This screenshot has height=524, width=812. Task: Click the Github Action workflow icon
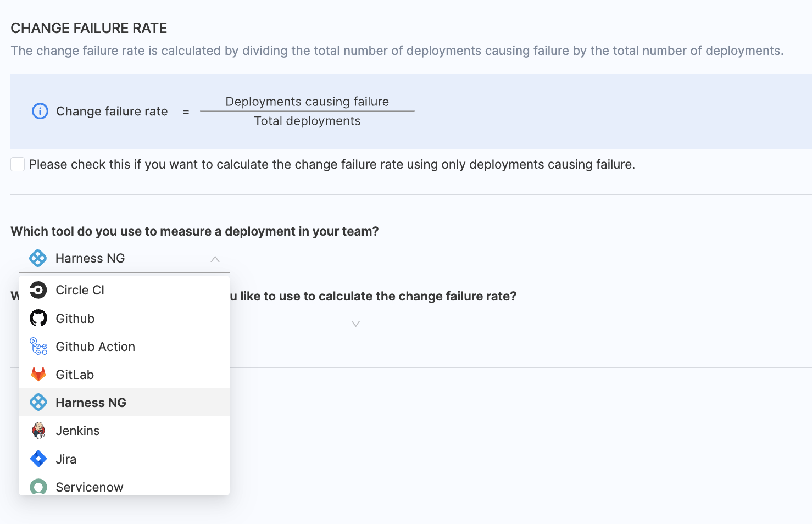point(38,347)
